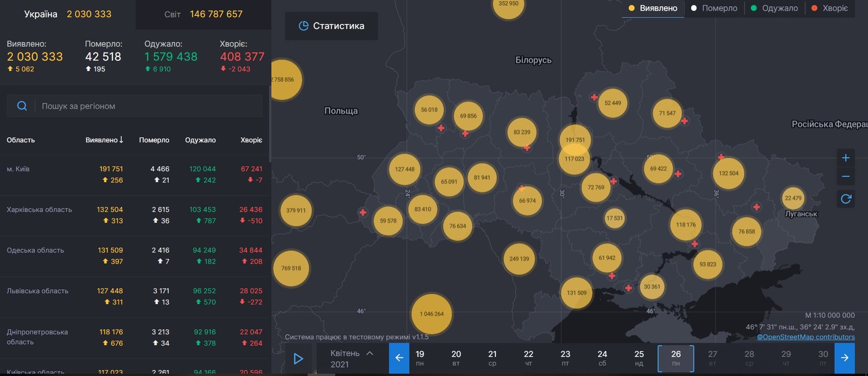This screenshot has height=376, width=868.
Task: Go to next dates with right arrow
Action: pyautogui.click(x=844, y=358)
